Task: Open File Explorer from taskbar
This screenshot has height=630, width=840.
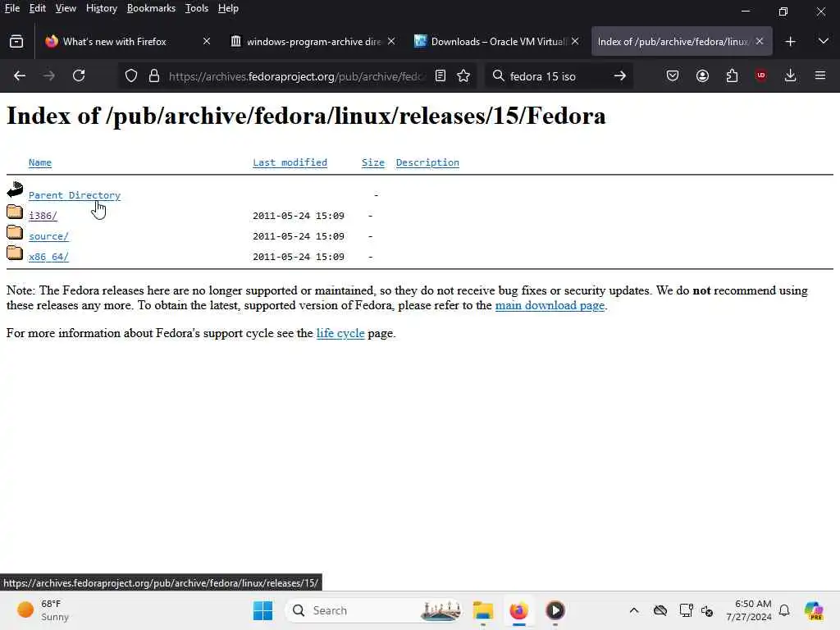Action: point(482,610)
